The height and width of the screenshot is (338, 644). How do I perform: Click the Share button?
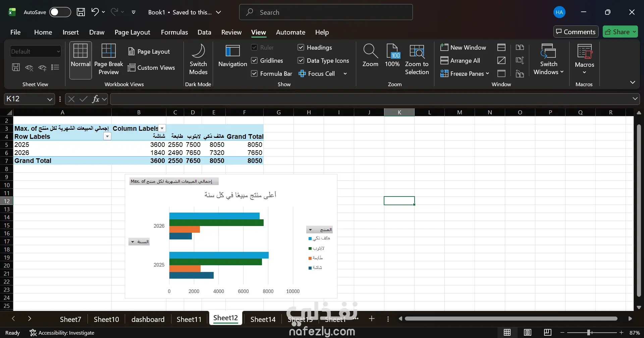620,32
